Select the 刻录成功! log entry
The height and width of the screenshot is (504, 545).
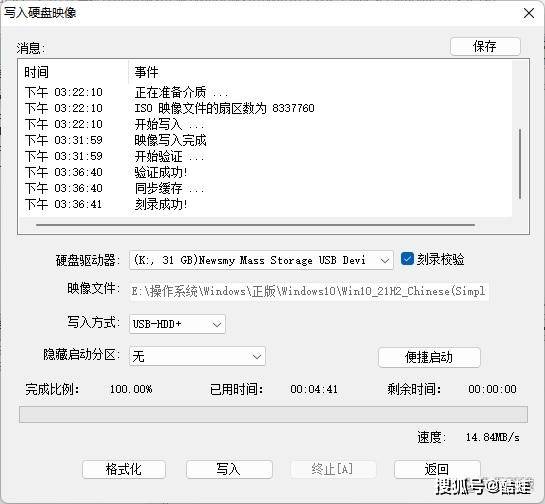click(161, 204)
